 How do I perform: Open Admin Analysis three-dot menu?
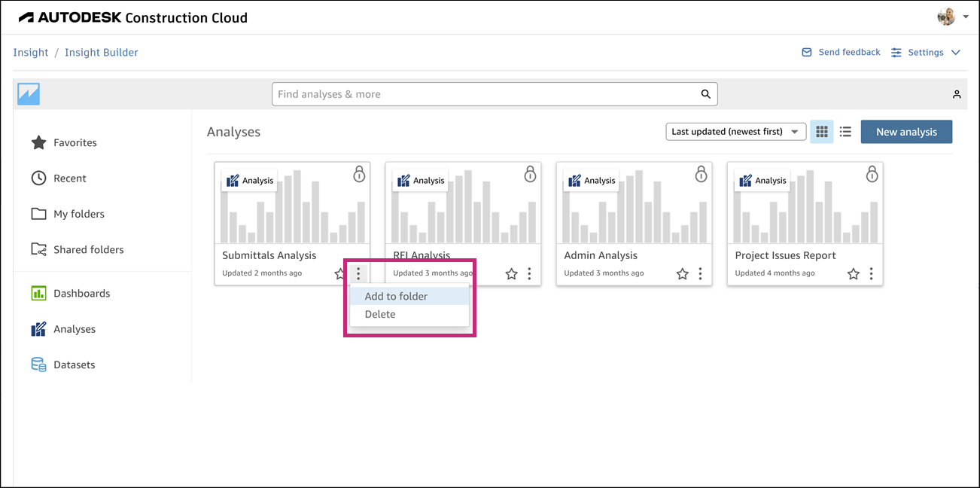pyautogui.click(x=700, y=274)
